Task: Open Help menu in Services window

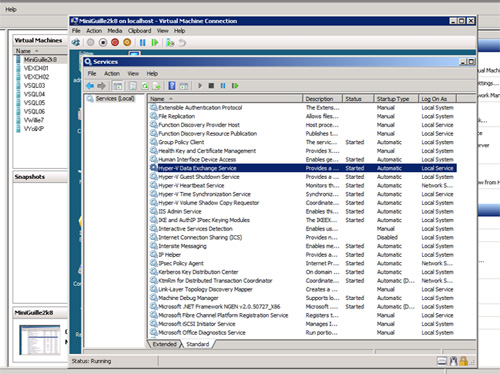Action: pyautogui.click(x=152, y=74)
